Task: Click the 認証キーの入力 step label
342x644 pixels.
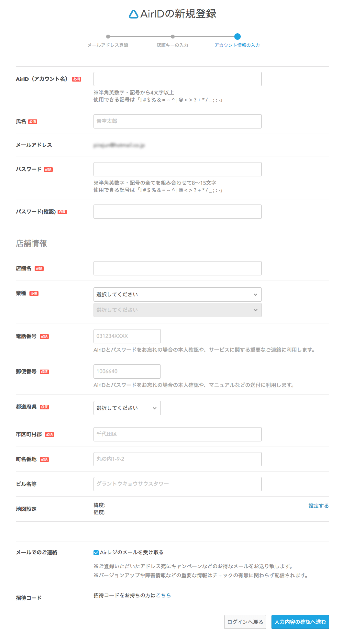Action: coord(172,45)
